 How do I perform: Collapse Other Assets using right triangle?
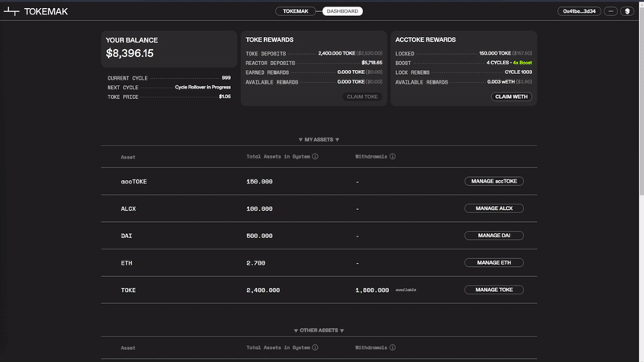pyautogui.click(x=341, y=331)
